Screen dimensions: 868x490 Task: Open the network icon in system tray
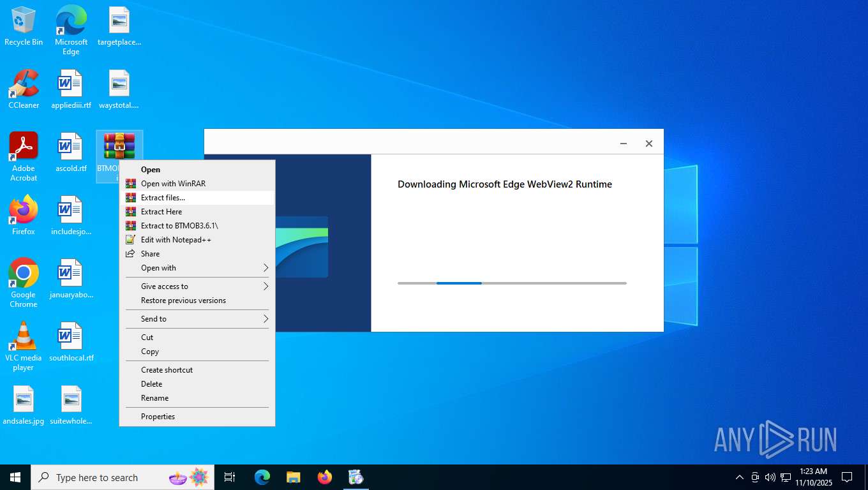click(785, 477)
